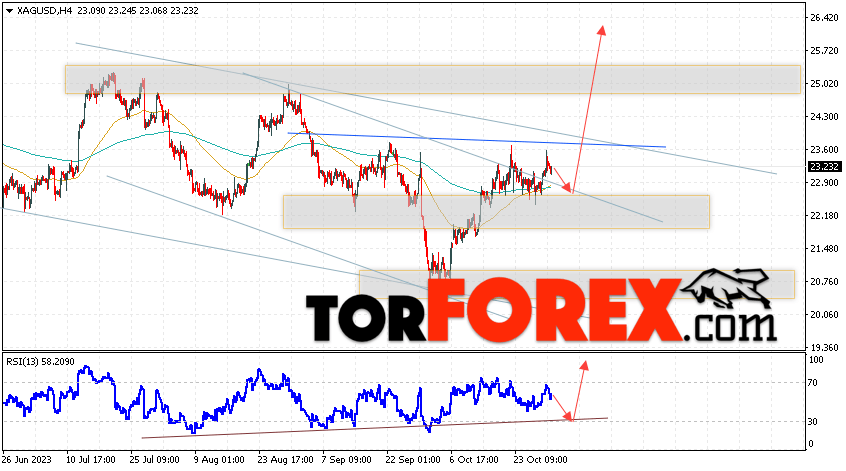Pick the current price tag 23.232
The height and width of the screenshot is (471, 846).
[x=824, y=167]
